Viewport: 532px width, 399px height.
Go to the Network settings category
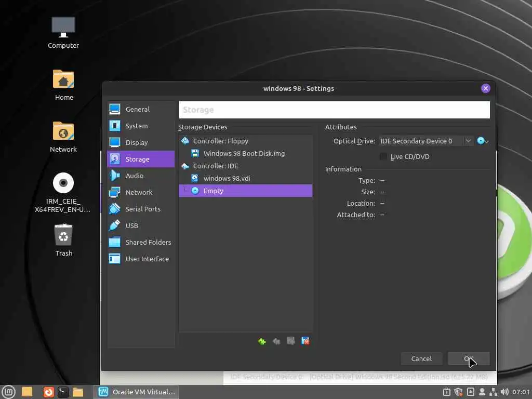pyautogui.click(x=140, y=192)
